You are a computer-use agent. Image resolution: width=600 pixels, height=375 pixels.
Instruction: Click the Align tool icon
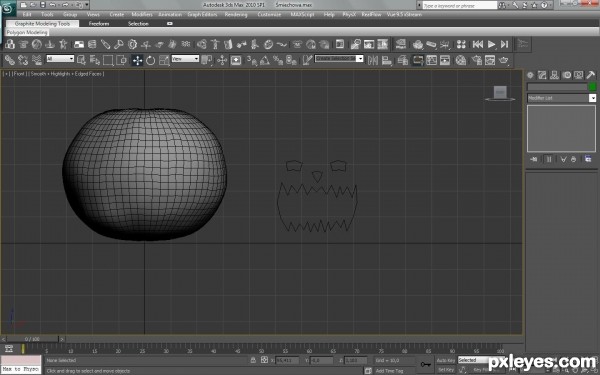click(x=386, y=60)
